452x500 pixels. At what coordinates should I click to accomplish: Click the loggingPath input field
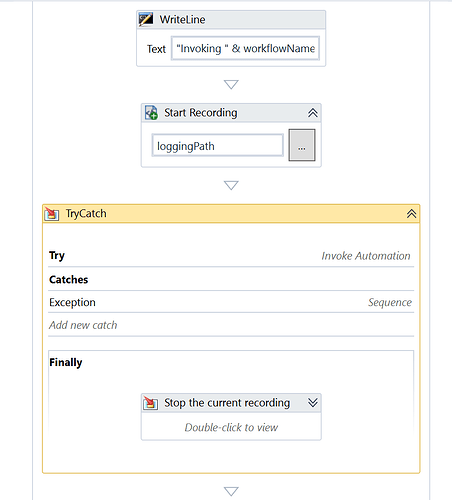pos(217,145)
